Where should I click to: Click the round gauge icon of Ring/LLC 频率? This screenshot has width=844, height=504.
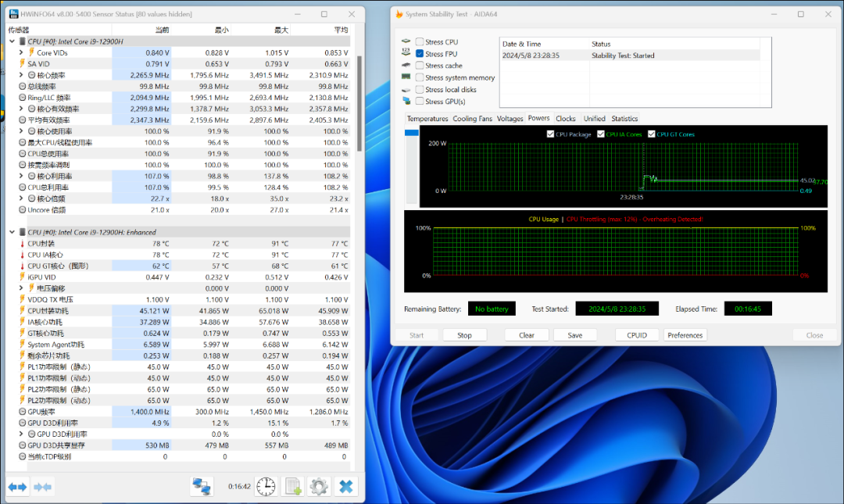[22, 98]
